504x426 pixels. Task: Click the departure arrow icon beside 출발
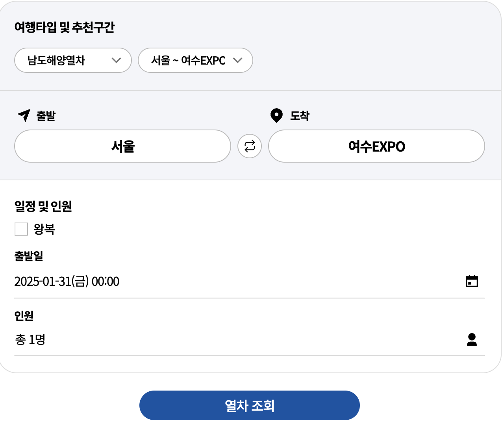point(23,115)
